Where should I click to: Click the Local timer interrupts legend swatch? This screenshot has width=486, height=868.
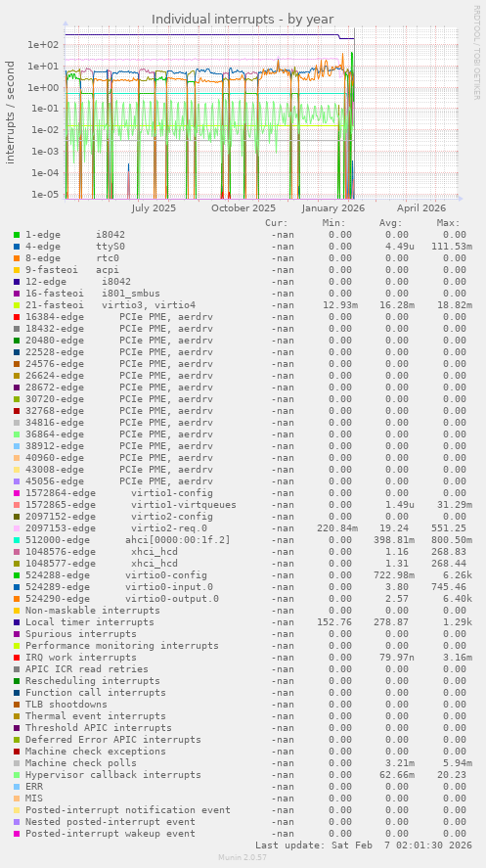pos(17,622)
